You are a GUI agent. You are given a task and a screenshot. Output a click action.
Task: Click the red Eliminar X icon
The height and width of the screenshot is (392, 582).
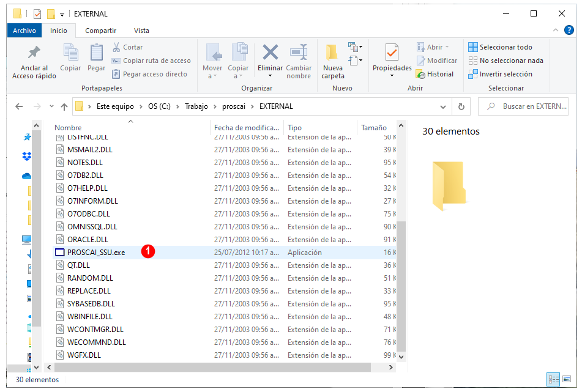click(270, 52)
